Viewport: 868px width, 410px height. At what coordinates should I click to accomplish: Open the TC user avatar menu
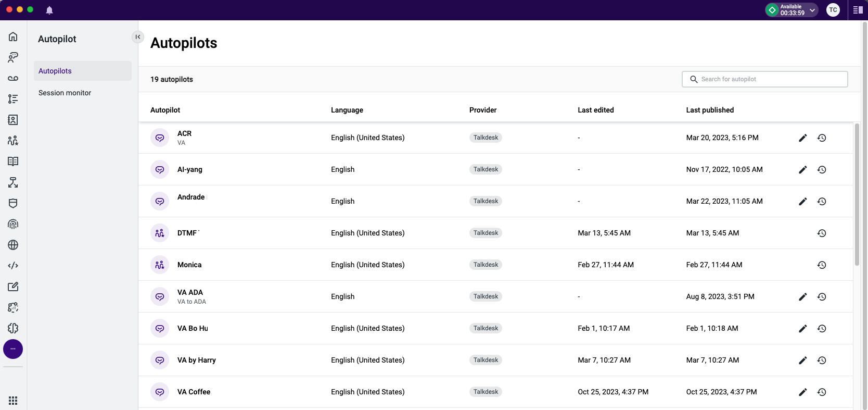[833, 10]
